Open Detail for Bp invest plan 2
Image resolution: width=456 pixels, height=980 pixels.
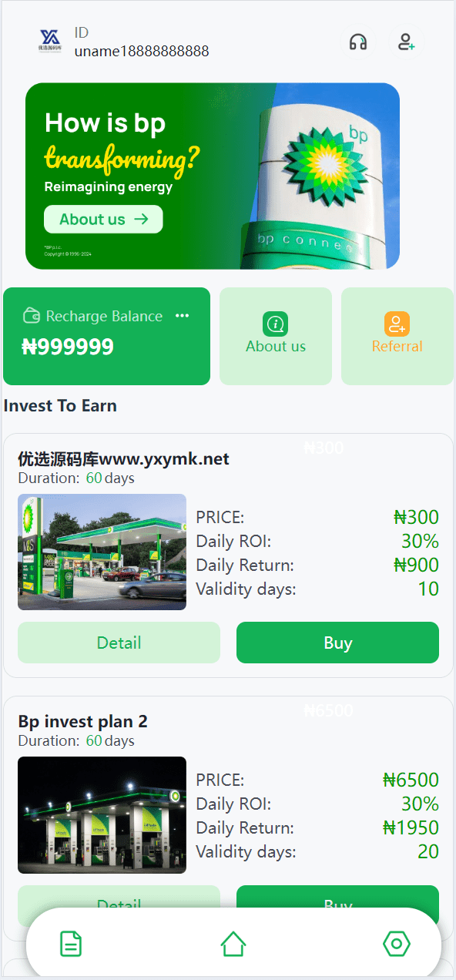click(119, 904)
